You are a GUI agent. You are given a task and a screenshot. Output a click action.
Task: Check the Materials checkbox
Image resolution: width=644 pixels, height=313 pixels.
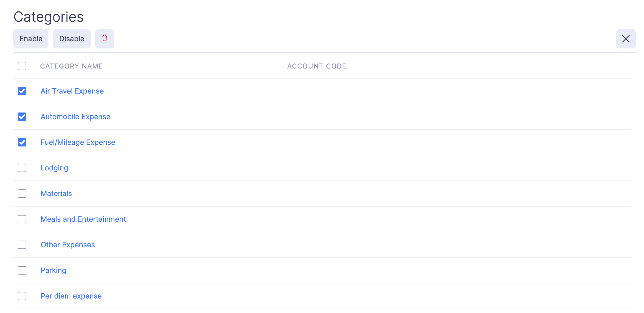[22, 194]
